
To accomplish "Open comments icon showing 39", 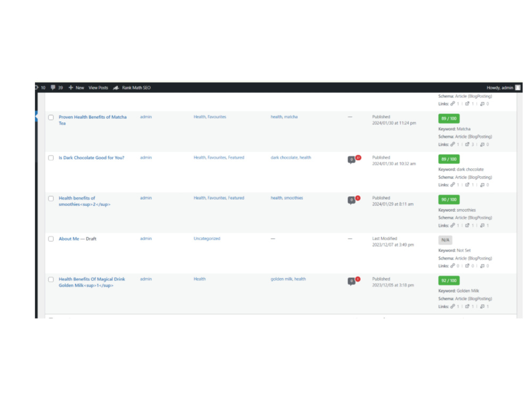I will (x=53, y=88).
